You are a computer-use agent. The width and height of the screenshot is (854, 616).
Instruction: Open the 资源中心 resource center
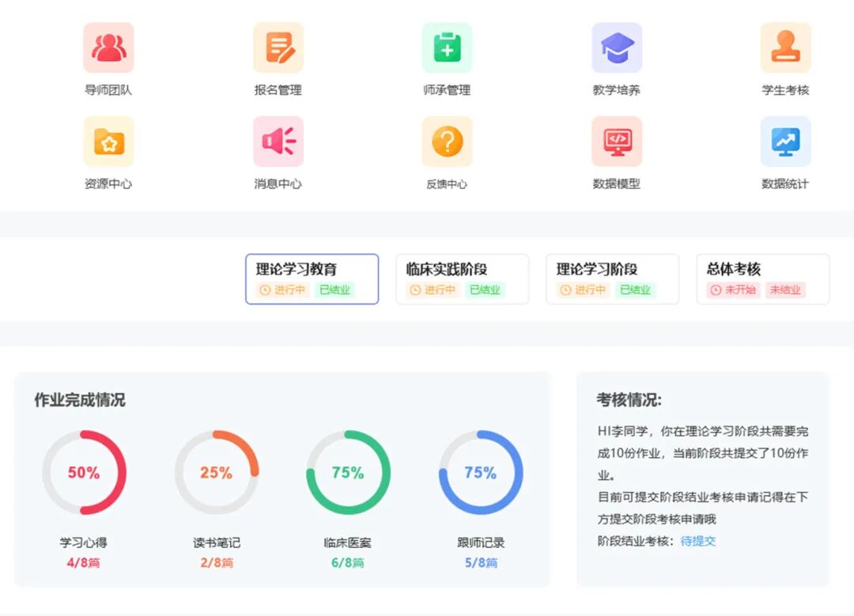click(x=108, y=142)
